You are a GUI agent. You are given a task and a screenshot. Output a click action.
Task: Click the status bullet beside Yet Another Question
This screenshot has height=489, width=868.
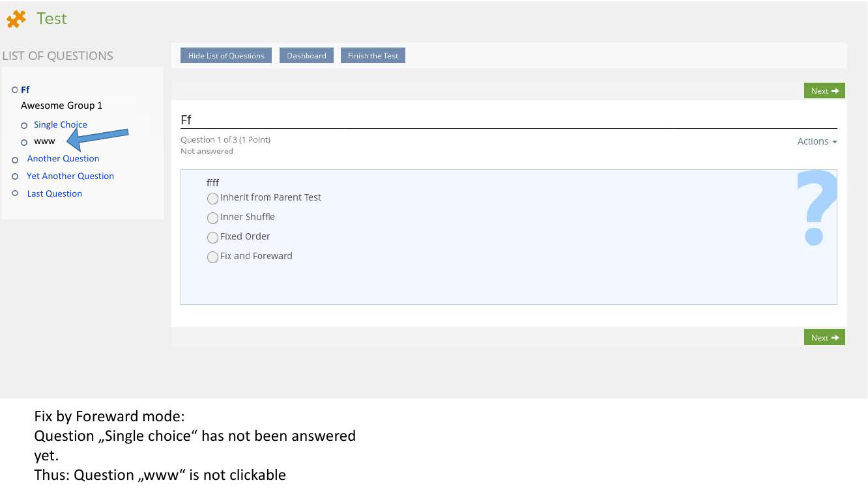(x=15, y=176)
